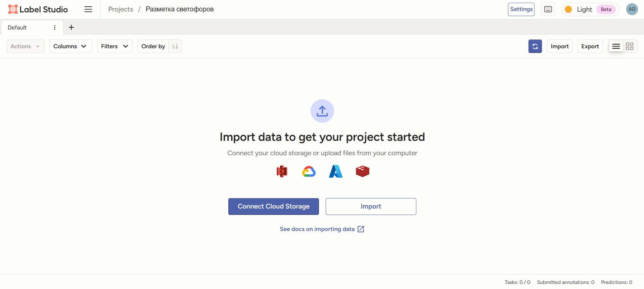Toggle the Order by sort direction
Screen dimensions: 644x289
tap(175, 46)
